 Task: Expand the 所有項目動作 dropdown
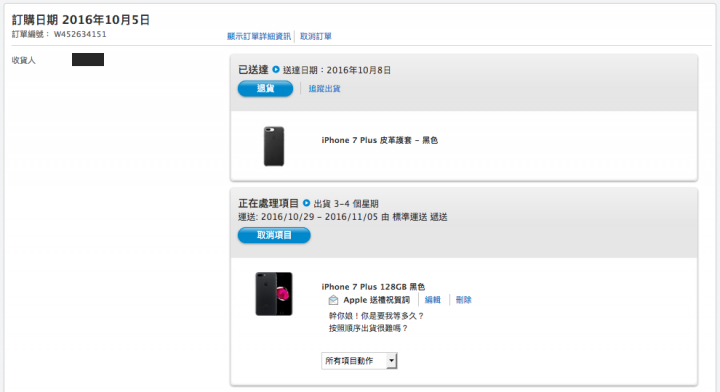coord(359,361)
